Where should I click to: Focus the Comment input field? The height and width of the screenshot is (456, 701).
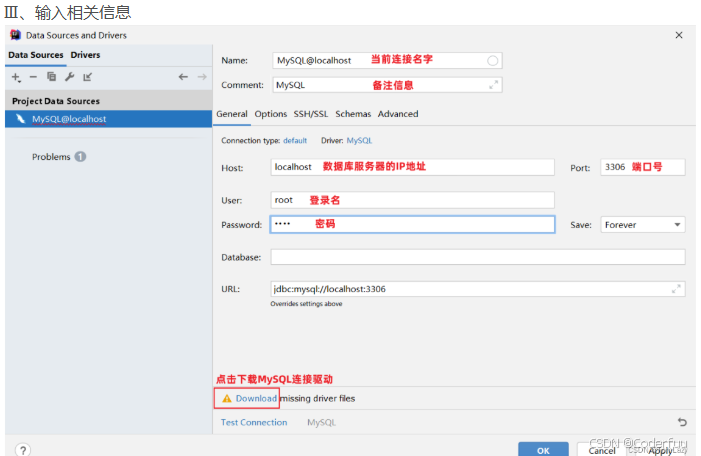[387, 85]
